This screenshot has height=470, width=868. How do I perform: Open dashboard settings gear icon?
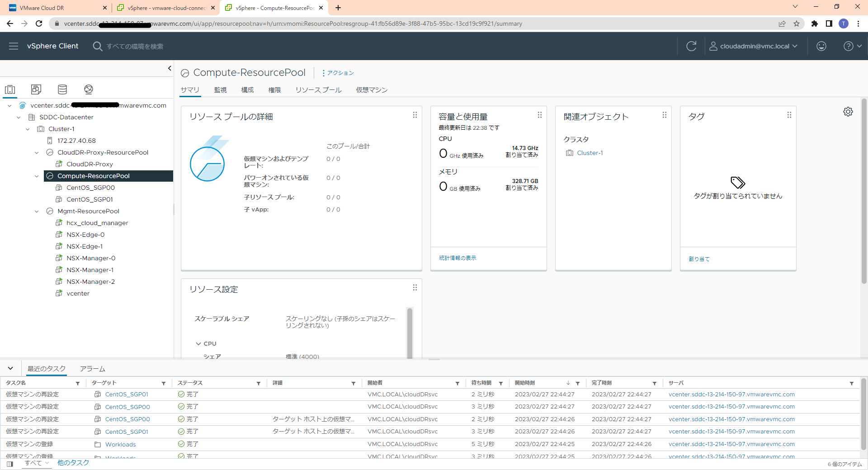point(848,112)
